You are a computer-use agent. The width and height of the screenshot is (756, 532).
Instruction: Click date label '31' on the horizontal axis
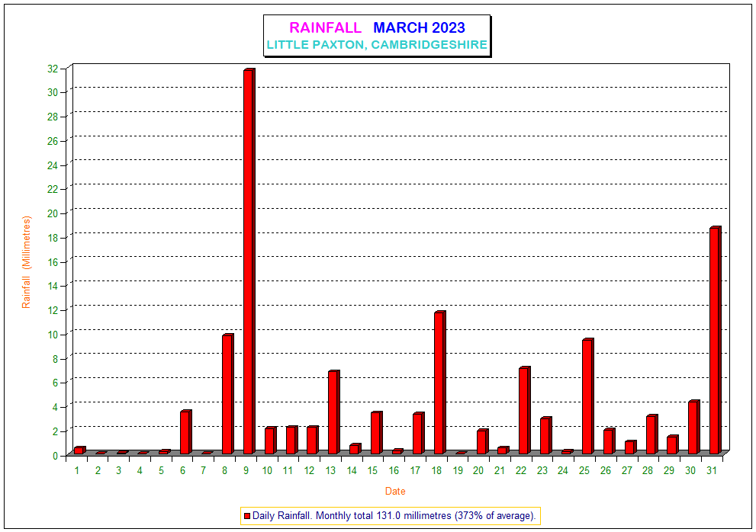click(x=712, y=470)
